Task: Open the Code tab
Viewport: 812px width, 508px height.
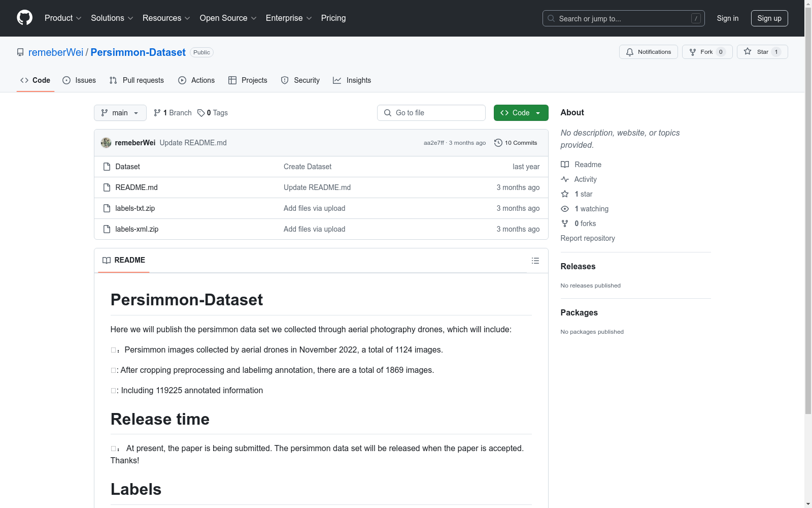Action: (x=36, y=80)
